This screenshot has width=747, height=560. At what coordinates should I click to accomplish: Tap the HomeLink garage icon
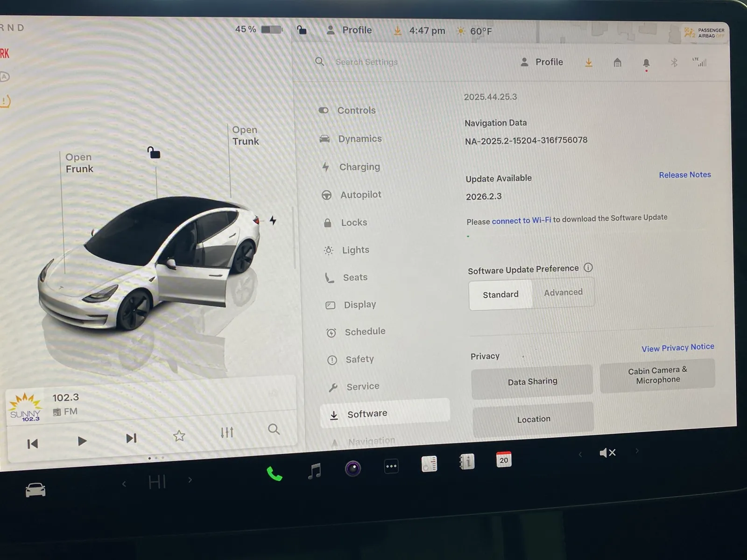tap(617, 63)
